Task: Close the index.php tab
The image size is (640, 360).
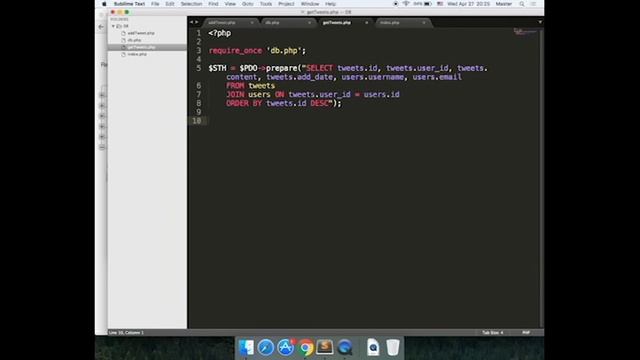Action: (x=424, y=22)
